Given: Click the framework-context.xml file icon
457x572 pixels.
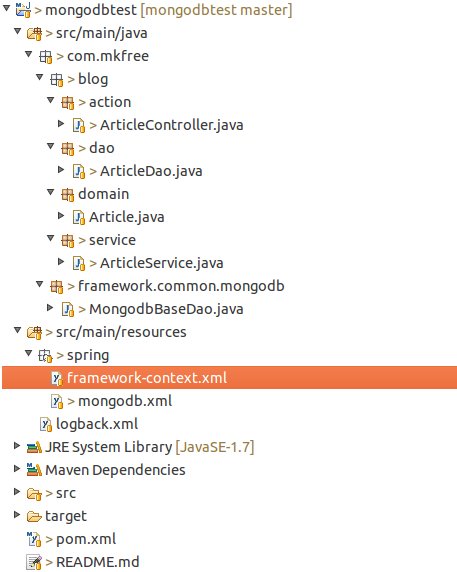Looking at the screenshot, I should 57,378.
